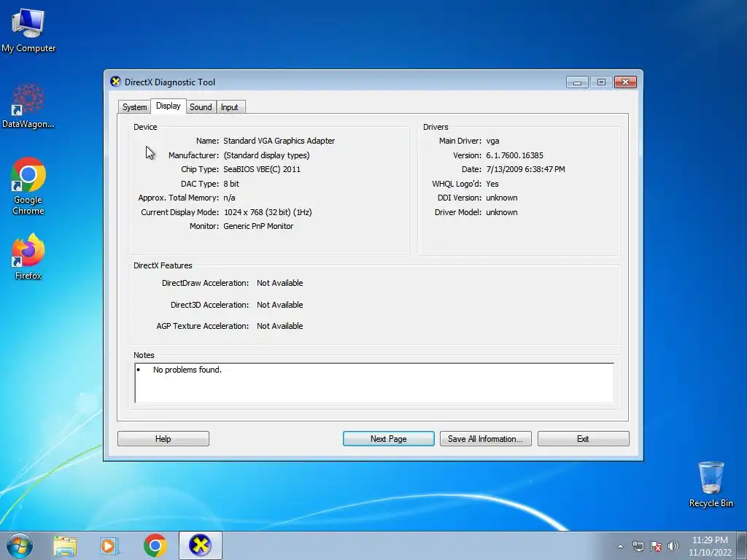Open the DataWagon desktop shortcut

pos(28,106)
